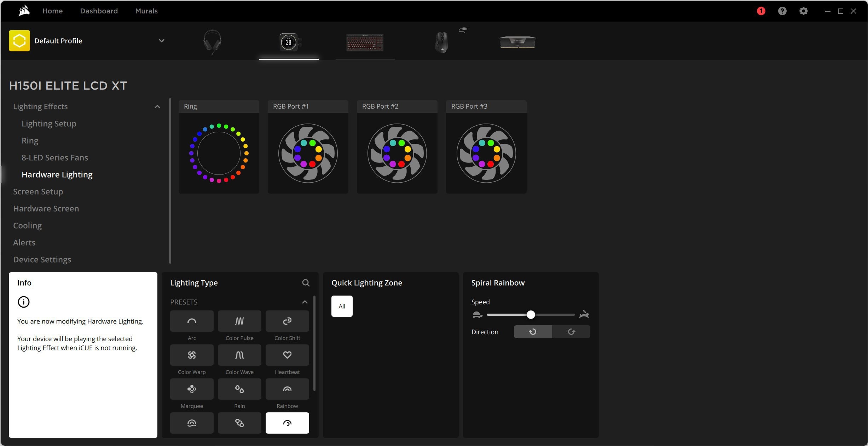Click the info circle icon

pos(24,302)
